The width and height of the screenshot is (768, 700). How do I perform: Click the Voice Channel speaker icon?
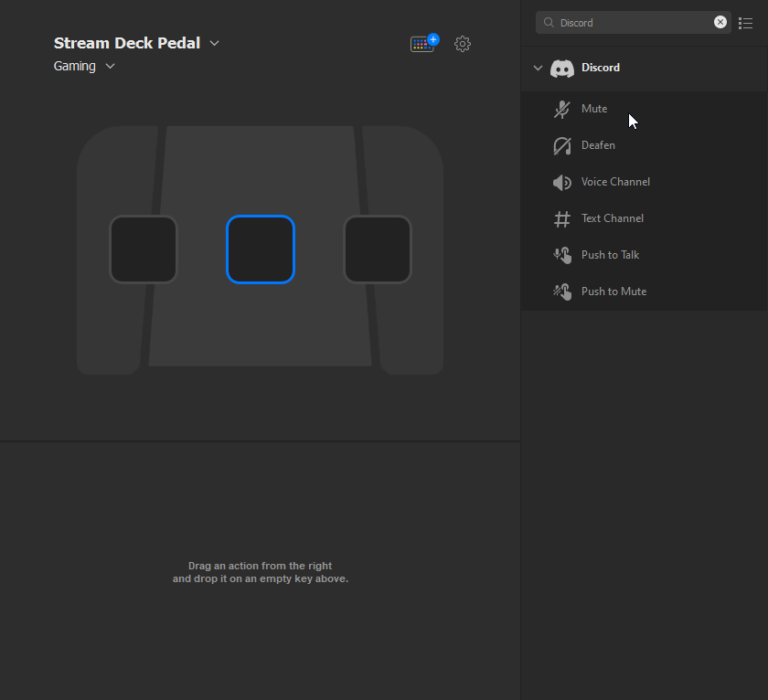tap(561, 182)
